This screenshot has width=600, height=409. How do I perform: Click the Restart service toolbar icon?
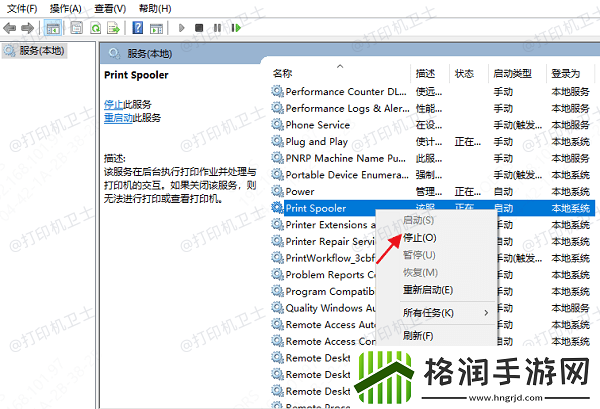[236, 28]
